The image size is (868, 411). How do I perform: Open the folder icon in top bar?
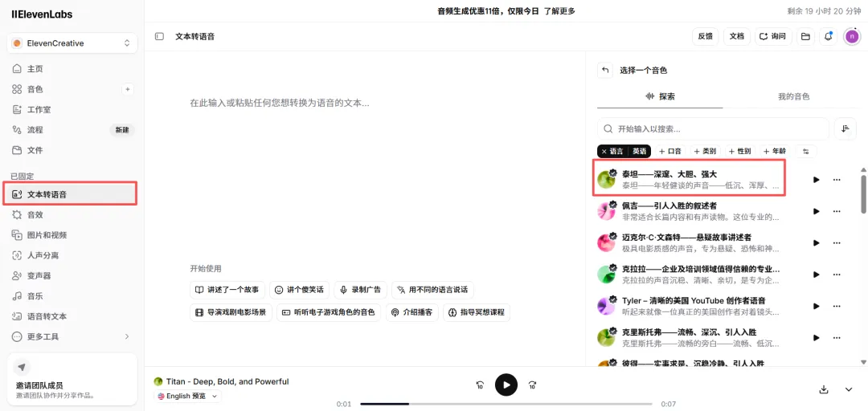click(805, 36)
